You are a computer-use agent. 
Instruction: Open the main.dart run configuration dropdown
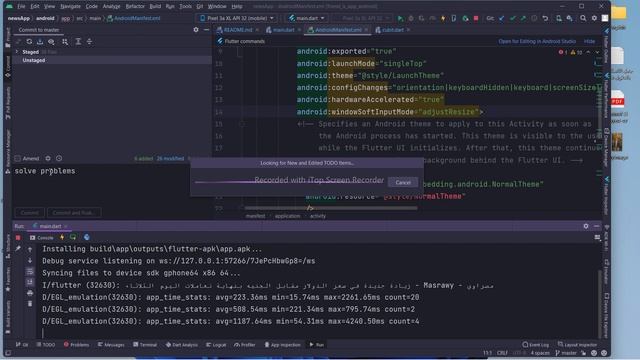coord(307,18)
